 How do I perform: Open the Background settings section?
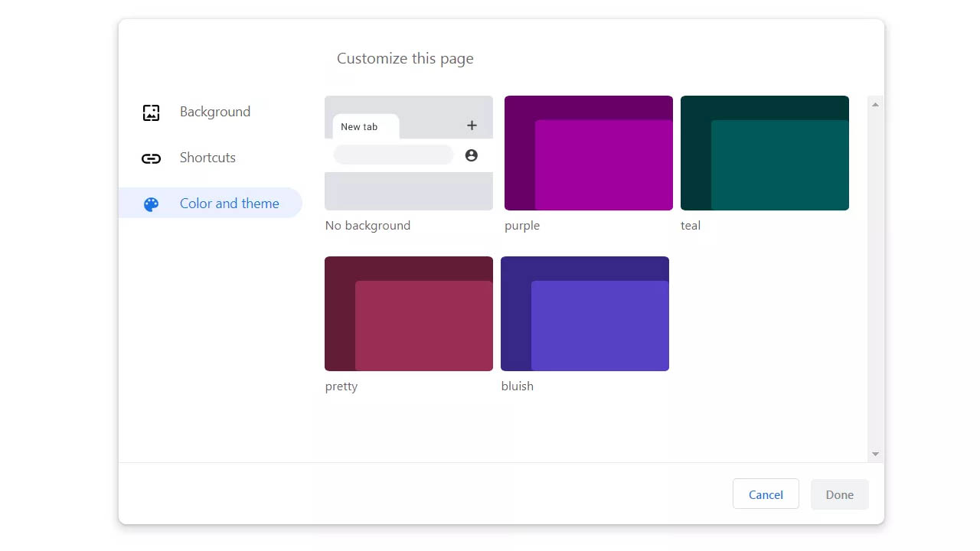tap(214, 112)
